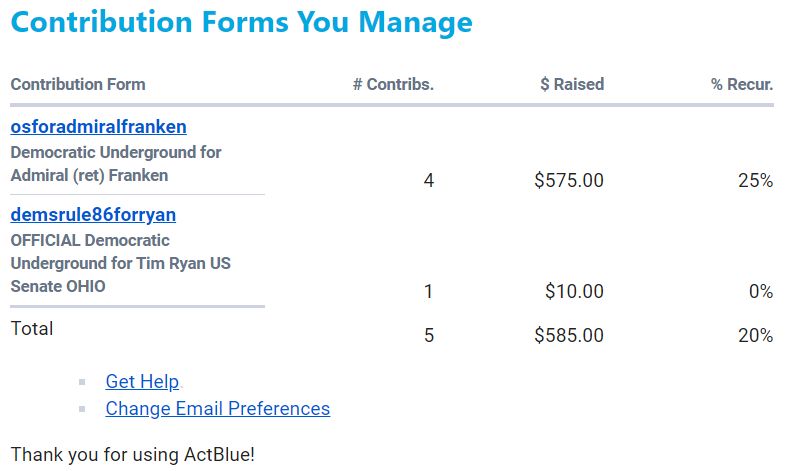Click the Thank you for using ActBlue text
The height and width of the screenshot is (471, 788).
[133, 454]
